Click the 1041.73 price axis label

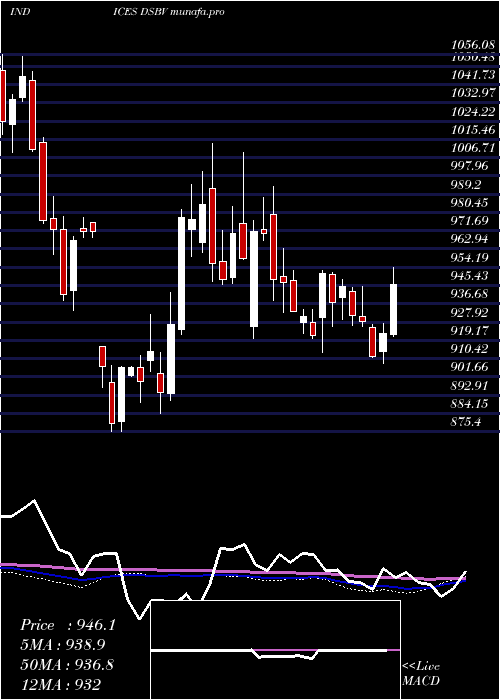pos(473,75)
